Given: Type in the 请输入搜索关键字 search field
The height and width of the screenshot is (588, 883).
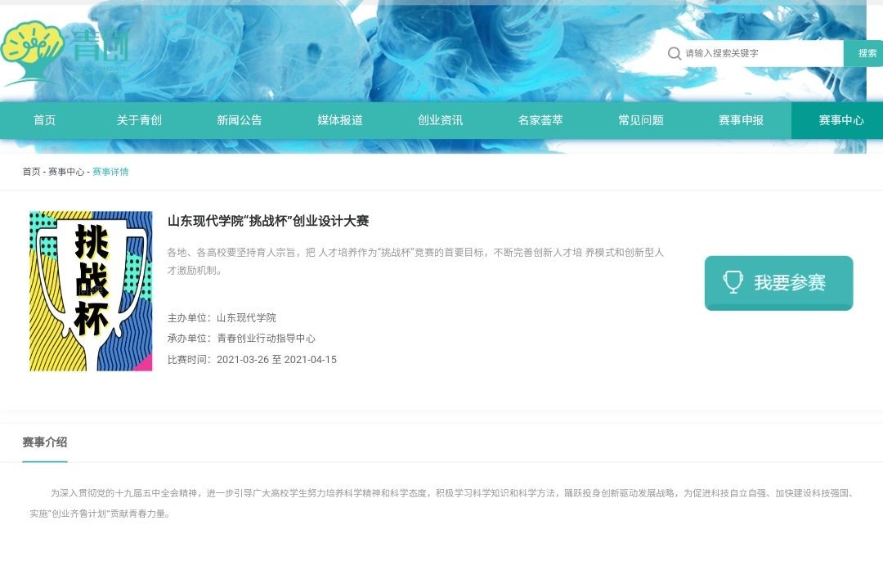Looking at the screenshot, I should [x=760, y=53].
